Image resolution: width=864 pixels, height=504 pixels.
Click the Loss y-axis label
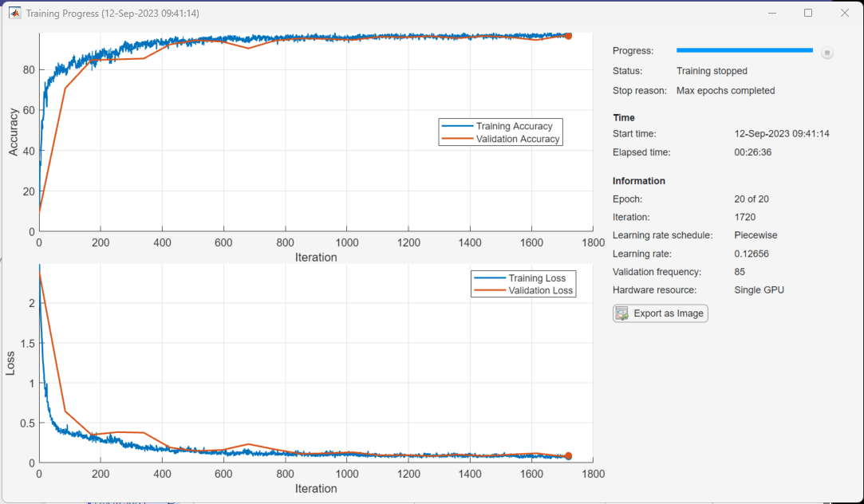[x=11, y=364]
